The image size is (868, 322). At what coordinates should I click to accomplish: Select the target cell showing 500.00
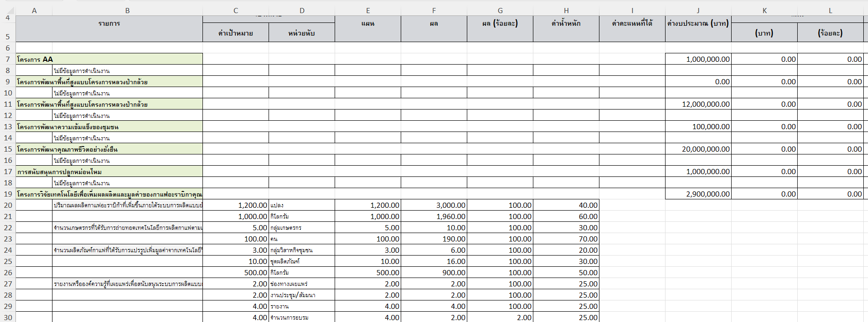coord(235,272)
